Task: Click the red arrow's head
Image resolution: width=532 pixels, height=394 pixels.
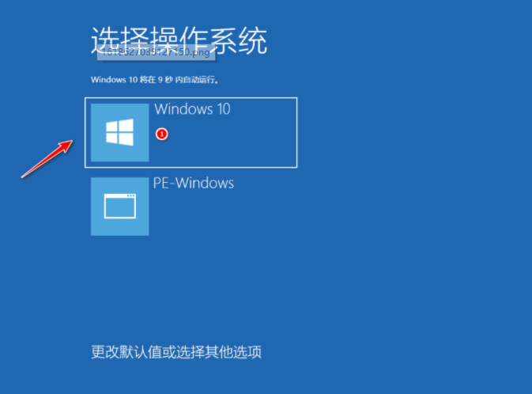Action: (66, 146)
